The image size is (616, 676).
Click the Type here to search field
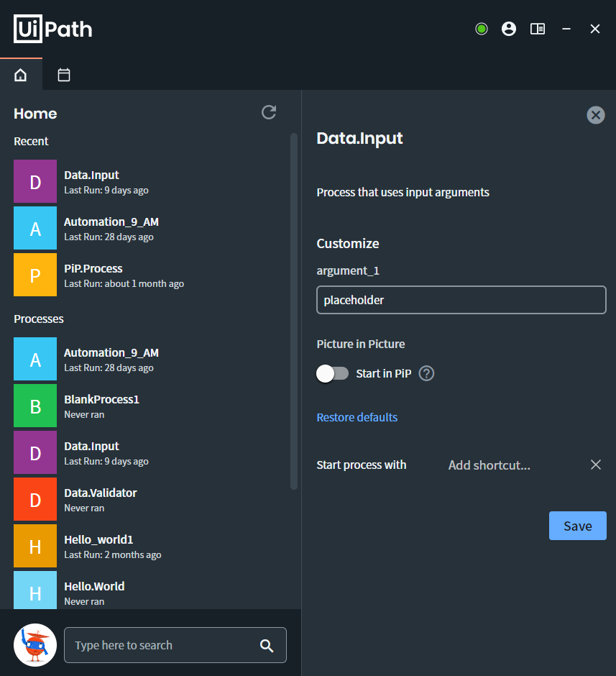(x=175, y=645)
